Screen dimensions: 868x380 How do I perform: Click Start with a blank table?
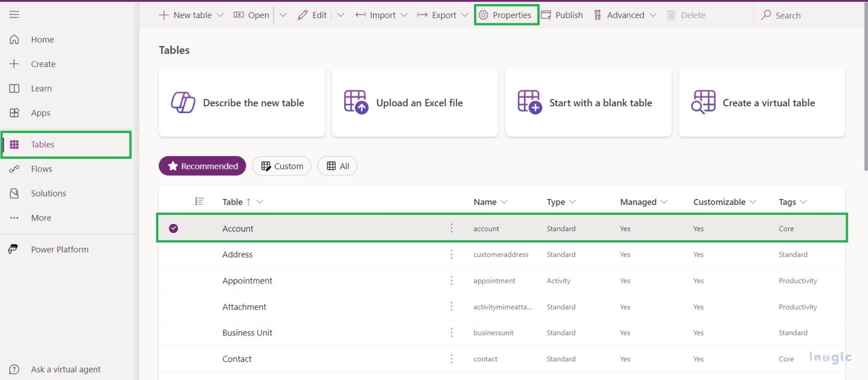pos(588,103)
